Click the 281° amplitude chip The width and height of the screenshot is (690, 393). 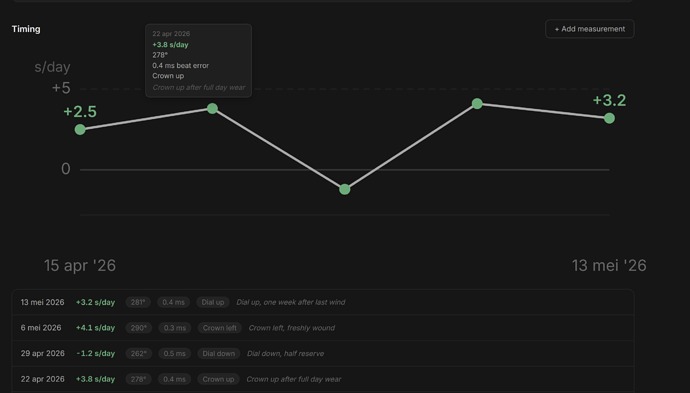[x=138, y=302]
